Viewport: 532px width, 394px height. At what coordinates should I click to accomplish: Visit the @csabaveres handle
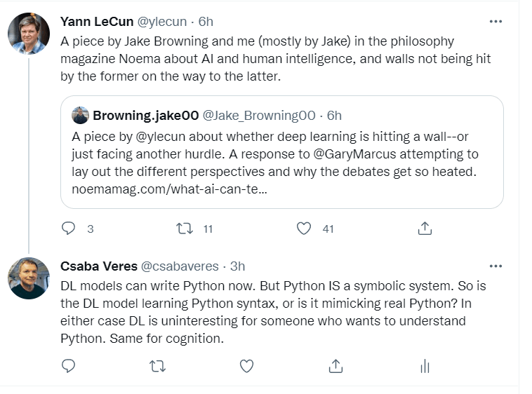coord(180,266)
